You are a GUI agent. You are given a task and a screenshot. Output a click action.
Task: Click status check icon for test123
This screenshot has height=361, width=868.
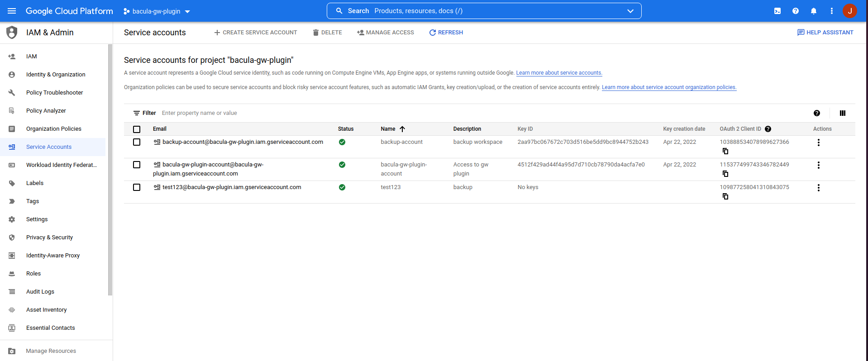click(x=342, y=187)
